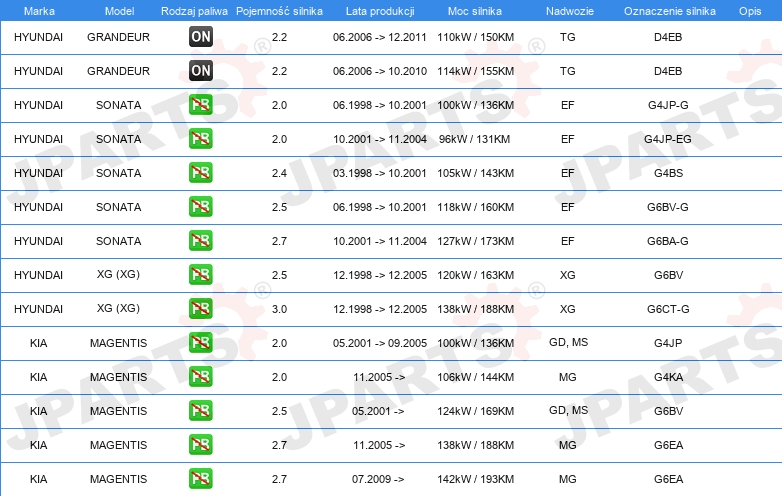Image resolution: width=782 pixels, height=496 pixels.
Task: Select engine code G6BV-G
Action: 668,207
